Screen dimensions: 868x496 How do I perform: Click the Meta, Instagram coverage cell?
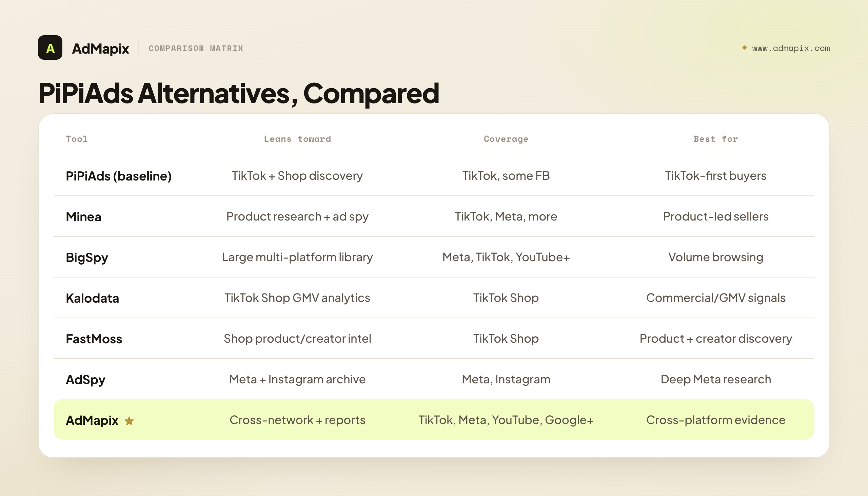point(506,379)
